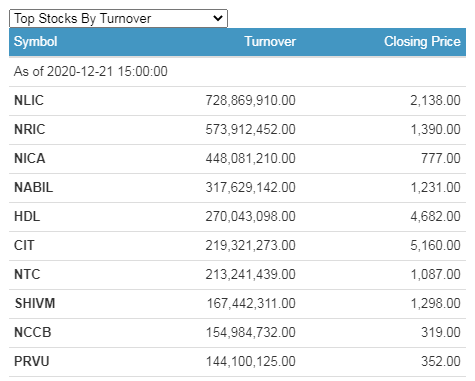This screenshot has width=475, height=381.
Task: Click the As of 2020-12-21 timestamp row
Action: point(237,72)
